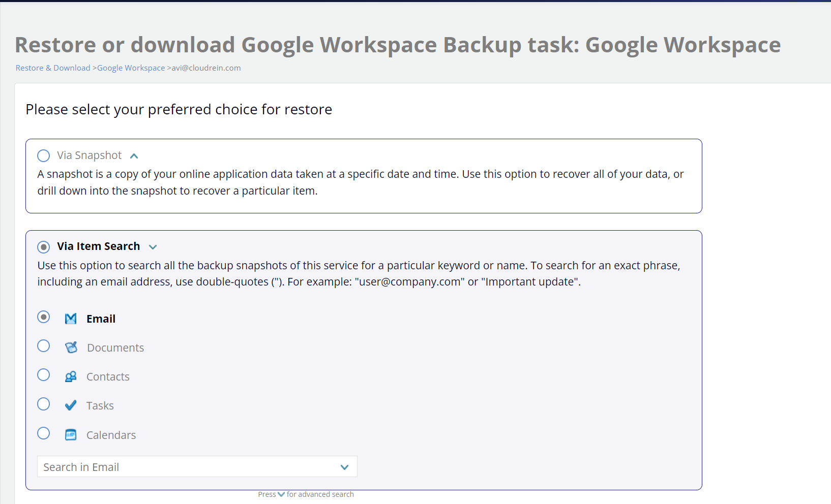Image resolution: width=831 pixels, height=504 pixels.
Task: Click the Contacts label text
Action: point(108,377)
